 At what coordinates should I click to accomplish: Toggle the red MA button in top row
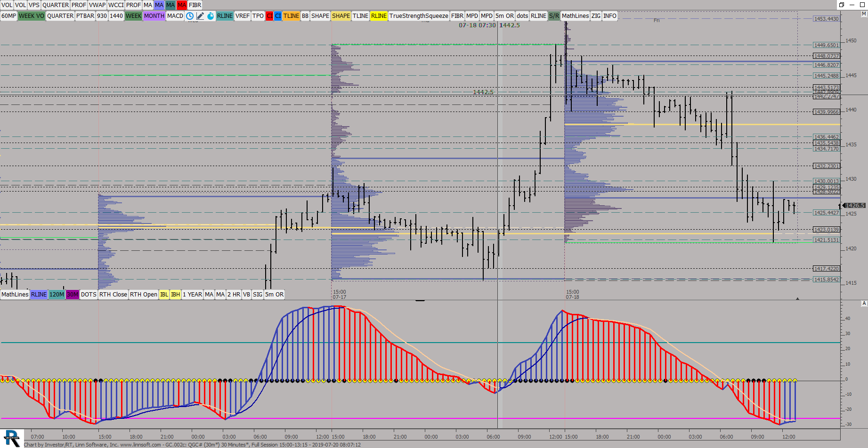click(182, 5)
